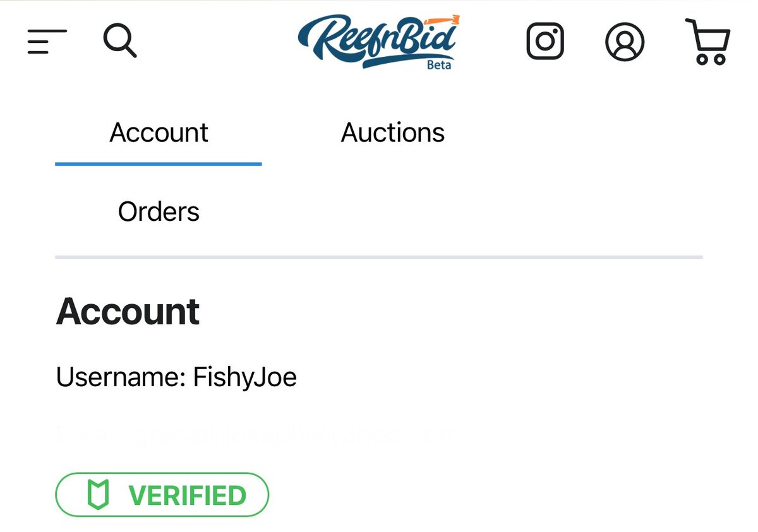Screen dimensions: 758x532
Task: Visit the Instagram page icon
Action: (545, 42)
